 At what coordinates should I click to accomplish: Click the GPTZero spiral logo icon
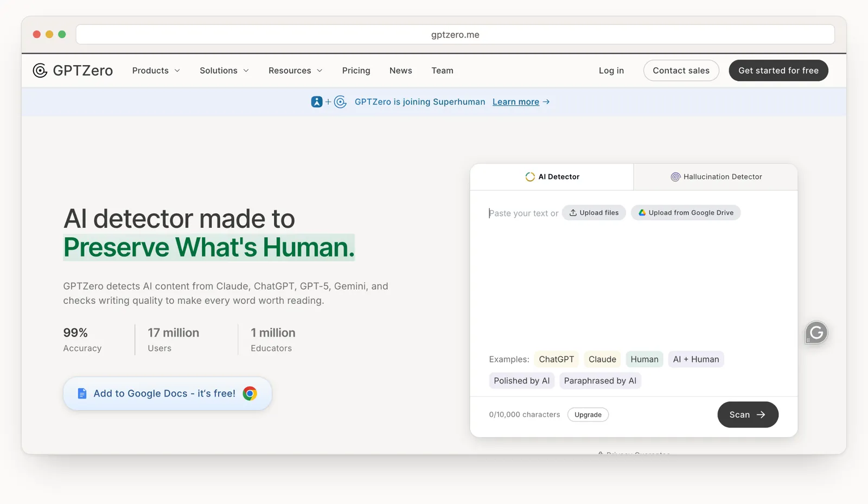click(x=40, y=71)
